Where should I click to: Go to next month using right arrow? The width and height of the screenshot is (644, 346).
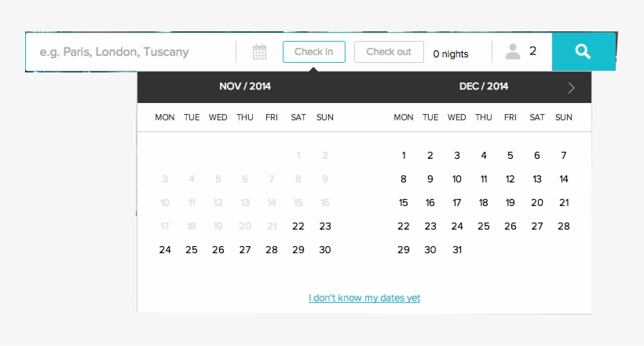pos(571,87)
